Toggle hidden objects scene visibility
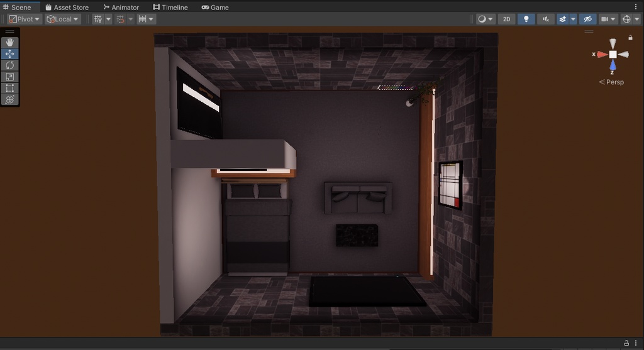644x350 pixels. [x=588, y=19]
